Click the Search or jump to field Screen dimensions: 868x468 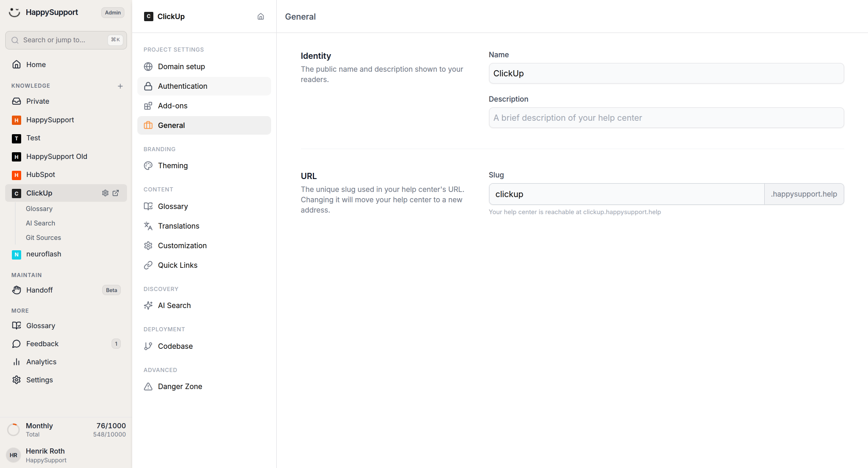(x=66, y=40)
